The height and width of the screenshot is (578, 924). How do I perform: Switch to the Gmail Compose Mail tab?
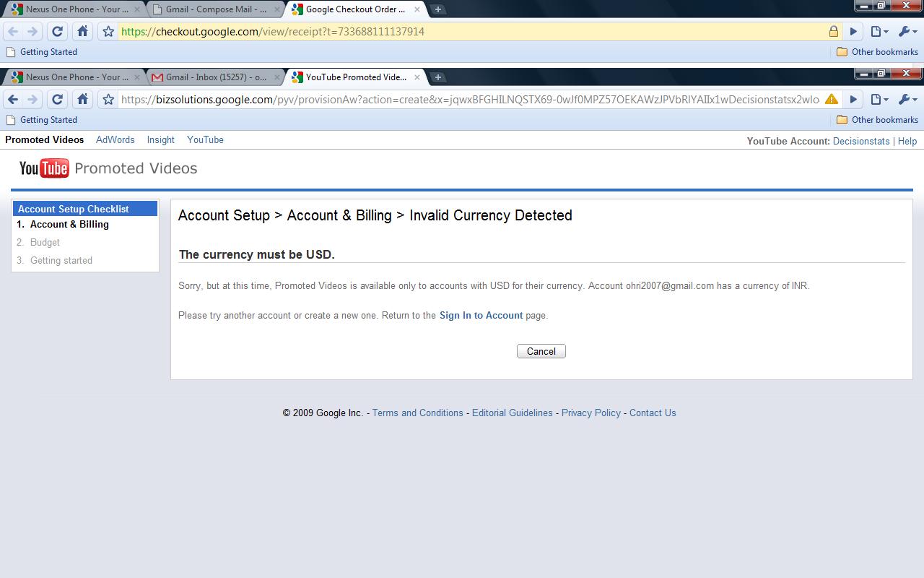(x=215, y=9)
